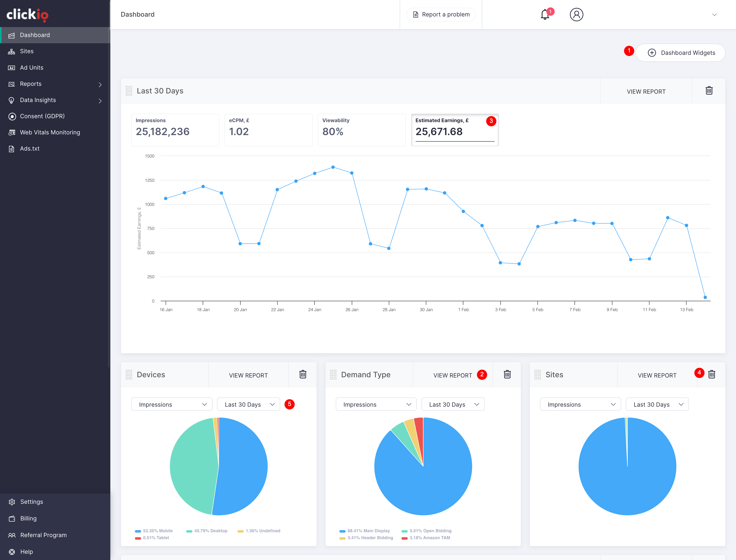Open Devices Last 30 Days period dropdown
This screenshot has width=736, height=560.
pos(249,404)
